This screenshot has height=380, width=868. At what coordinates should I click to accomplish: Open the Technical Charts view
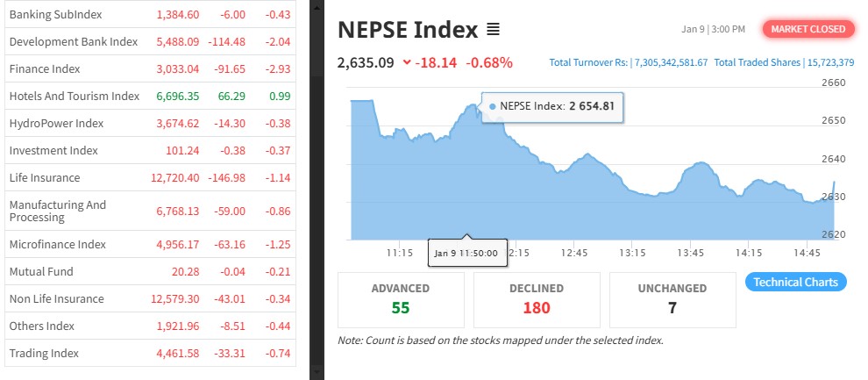[796, 282]
